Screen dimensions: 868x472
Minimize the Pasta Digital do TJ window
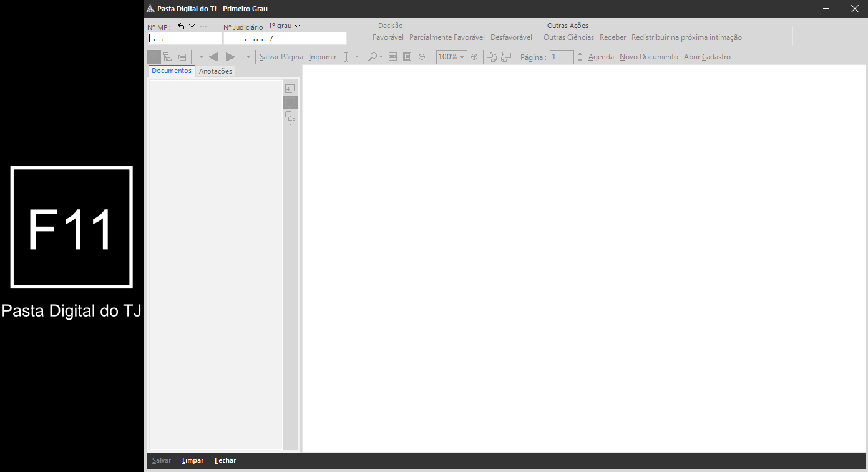point(826,9)
